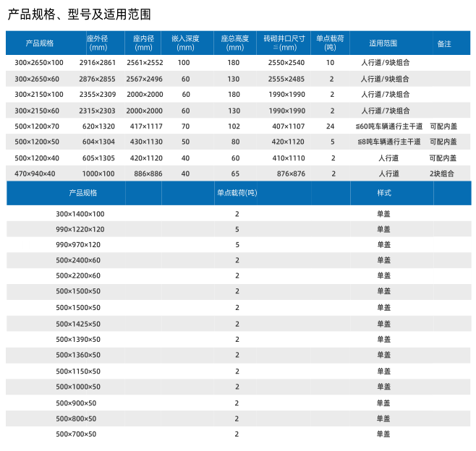
Task: Click the ≤60吨车辆通行主干道 cell
Action: click(x=389, y=126)
